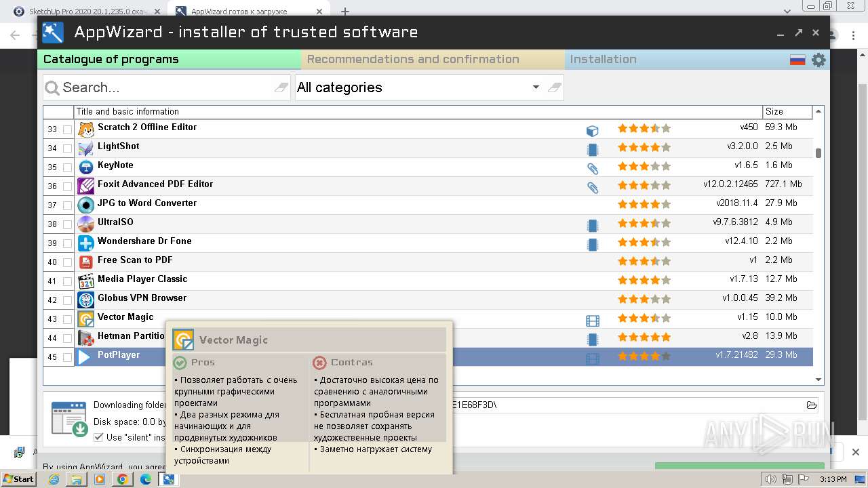Toggle the Use "silent" install checkbox
The image size is (868, 488).
[98, 437]
